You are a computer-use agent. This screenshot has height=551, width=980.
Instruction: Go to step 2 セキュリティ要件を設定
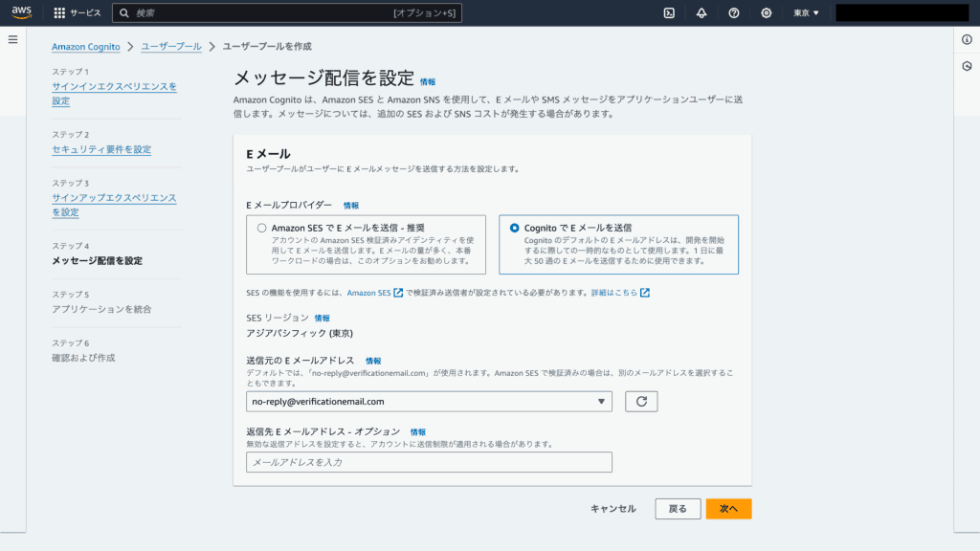(101, 149)
